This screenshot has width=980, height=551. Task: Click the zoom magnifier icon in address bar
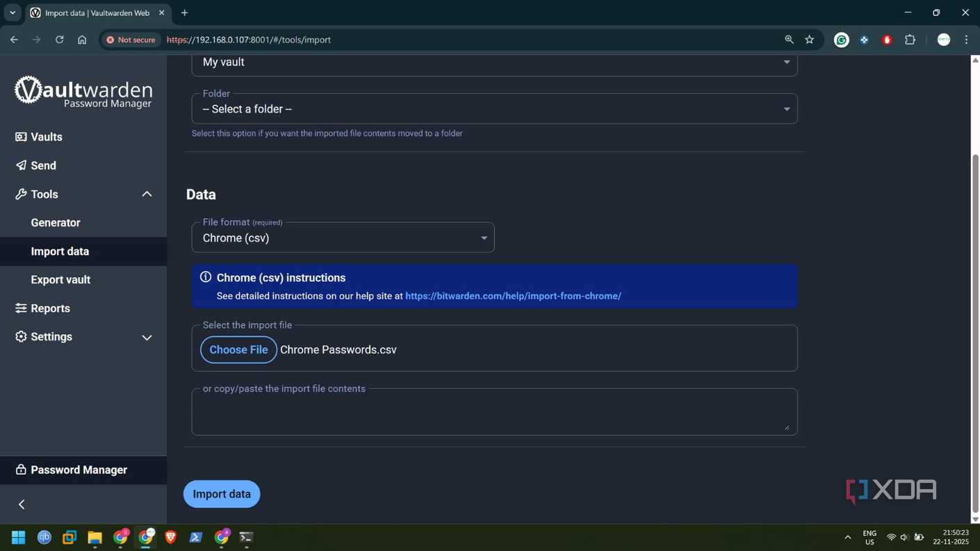(x=789, y=40)
